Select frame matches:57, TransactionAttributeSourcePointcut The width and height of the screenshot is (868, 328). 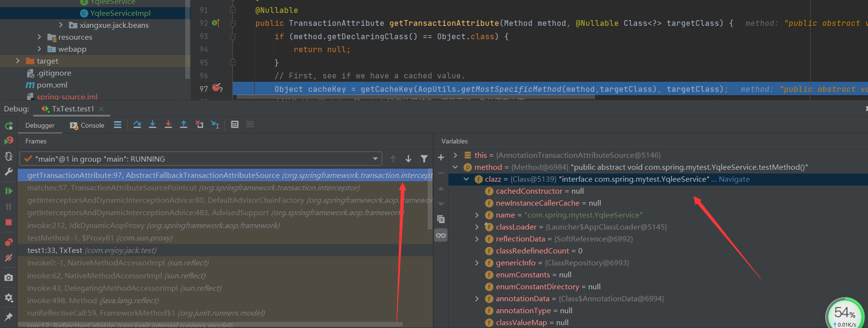(x=225, y=188)
